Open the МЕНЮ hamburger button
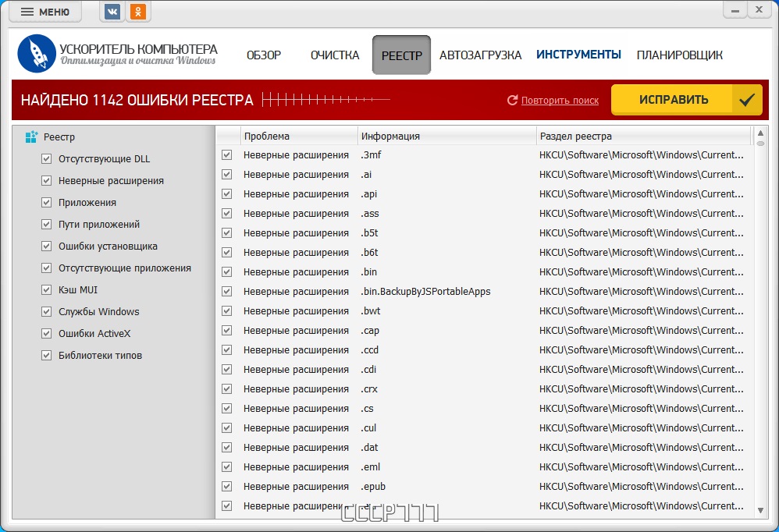 point(45,12)
